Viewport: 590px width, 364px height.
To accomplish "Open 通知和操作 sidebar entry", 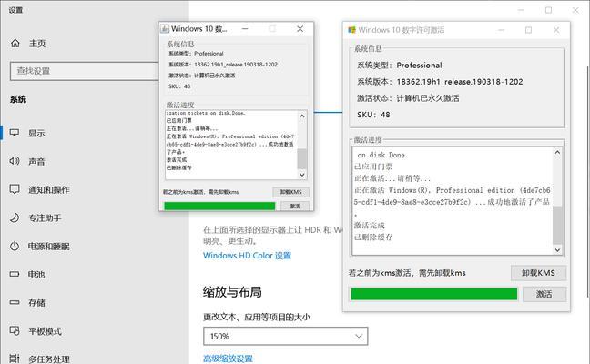I will (x=49, y=190).
